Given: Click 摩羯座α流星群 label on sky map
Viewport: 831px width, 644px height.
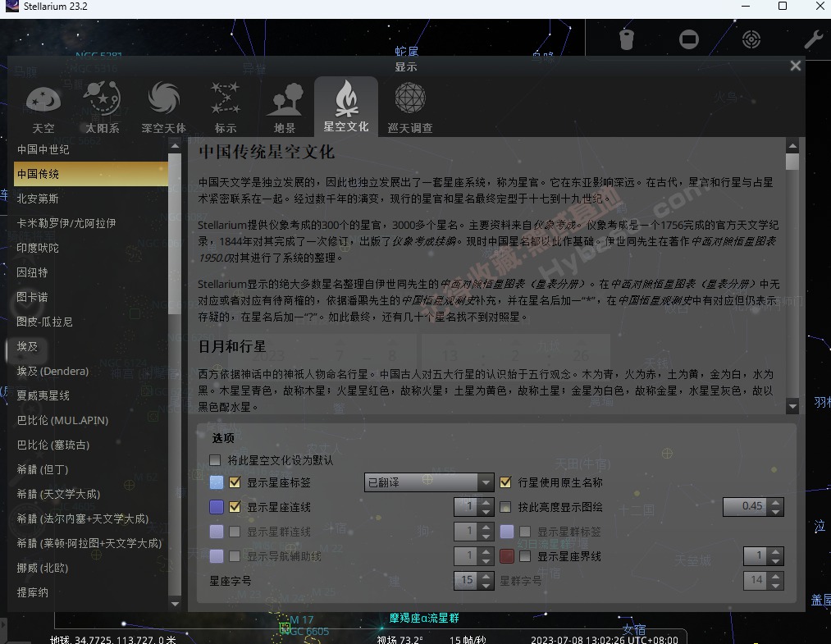Looking at the screenshot, I should (424, 618).
